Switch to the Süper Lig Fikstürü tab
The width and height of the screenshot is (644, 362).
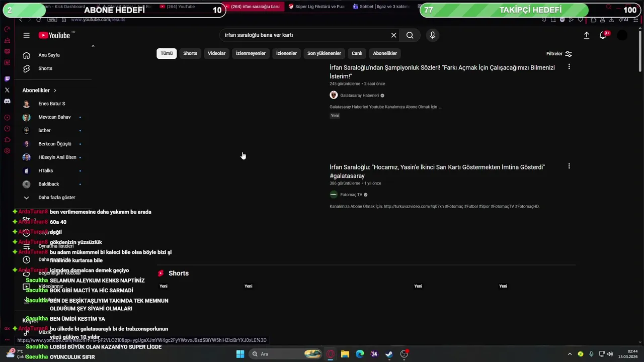click(317, 7)
